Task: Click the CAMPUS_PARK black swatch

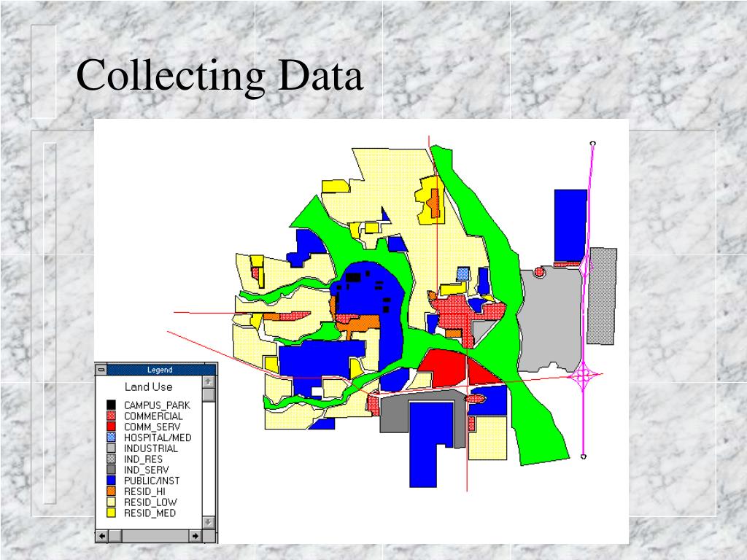Action: point(111,405)
